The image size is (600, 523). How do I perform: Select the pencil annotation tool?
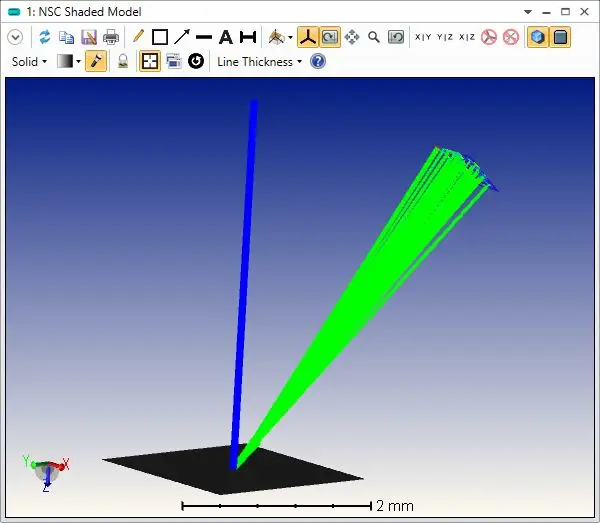pos(139,37)
